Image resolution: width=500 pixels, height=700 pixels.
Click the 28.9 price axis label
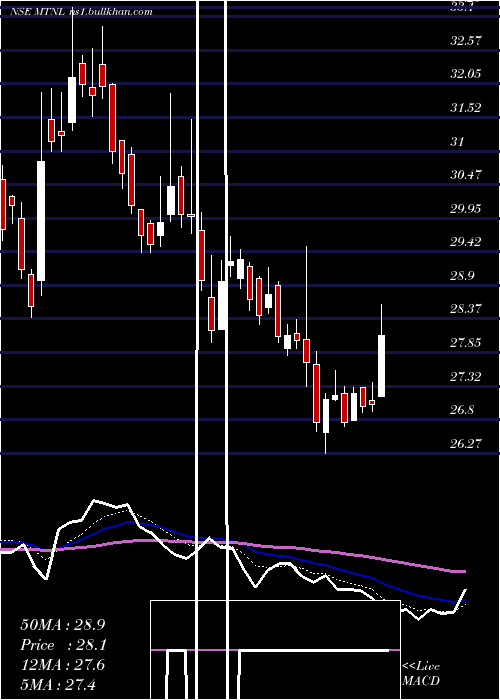462,276
